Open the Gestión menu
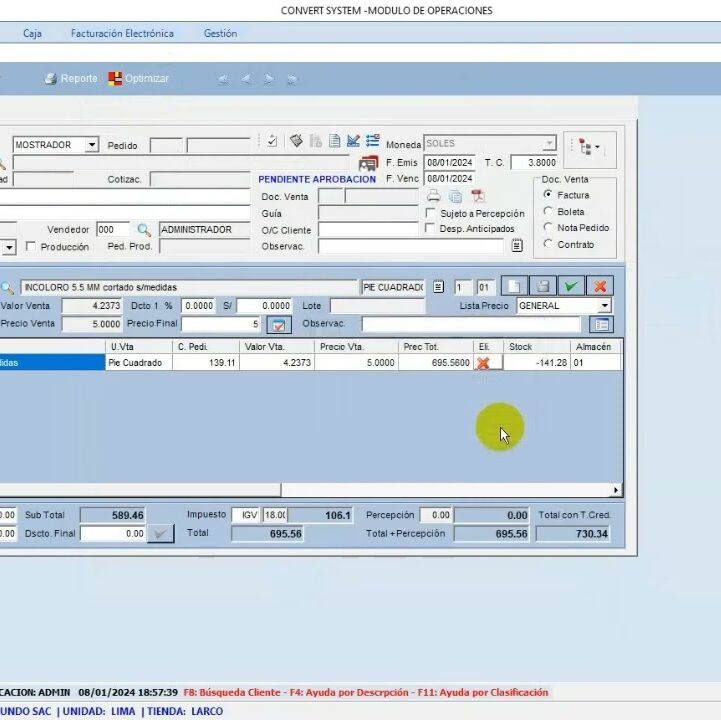 [x=220, y=33]
